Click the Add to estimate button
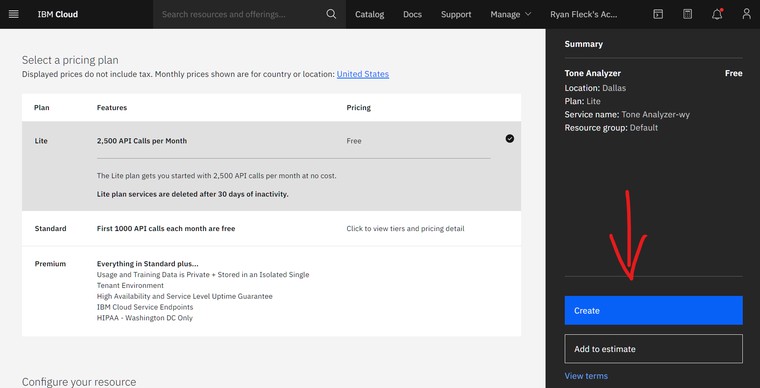 [x=653, y=349]
